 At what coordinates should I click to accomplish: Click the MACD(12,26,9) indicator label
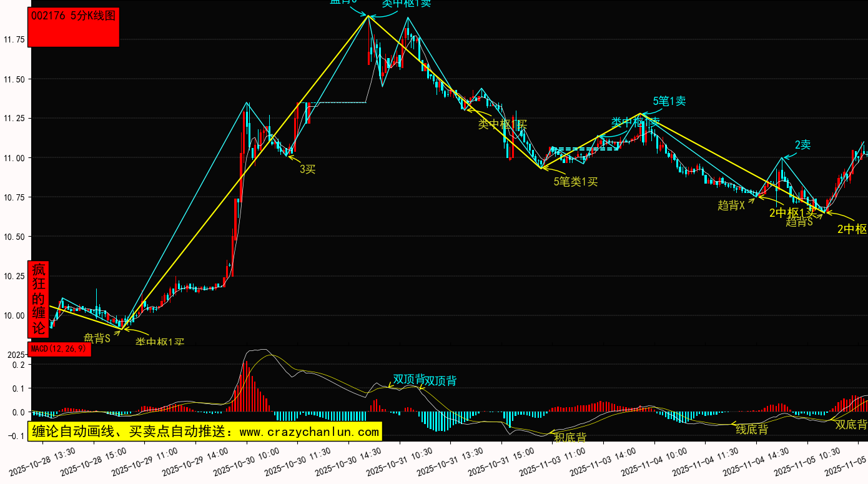click(x=60, y=349)
